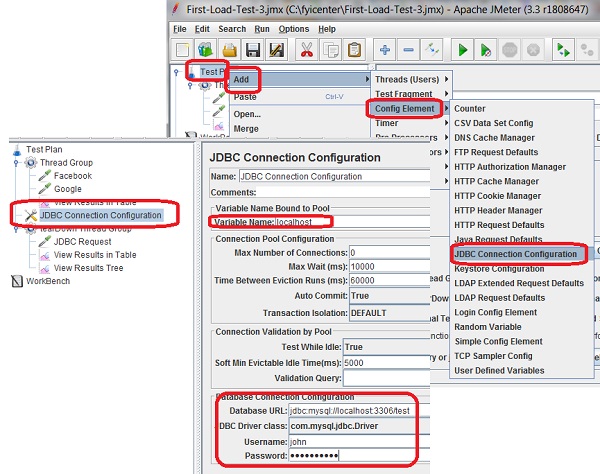Select CSV Data Set Config
600x474 pixels.
(x=522, y=123)
